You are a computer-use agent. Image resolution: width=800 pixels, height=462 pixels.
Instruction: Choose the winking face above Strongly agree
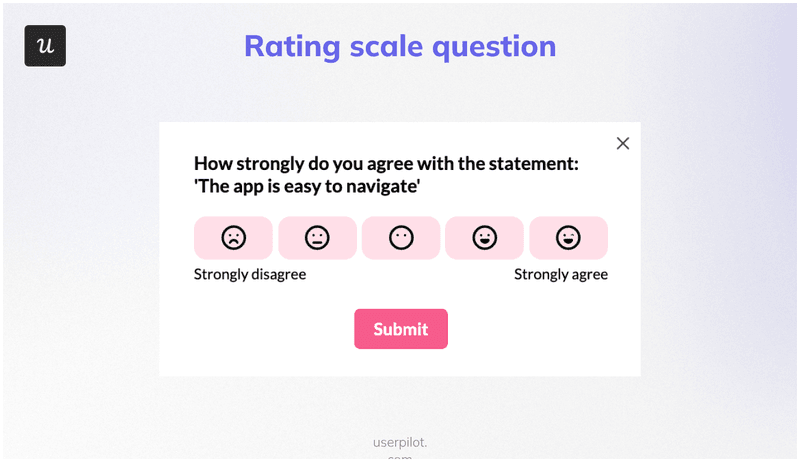(x=568, y=238)
